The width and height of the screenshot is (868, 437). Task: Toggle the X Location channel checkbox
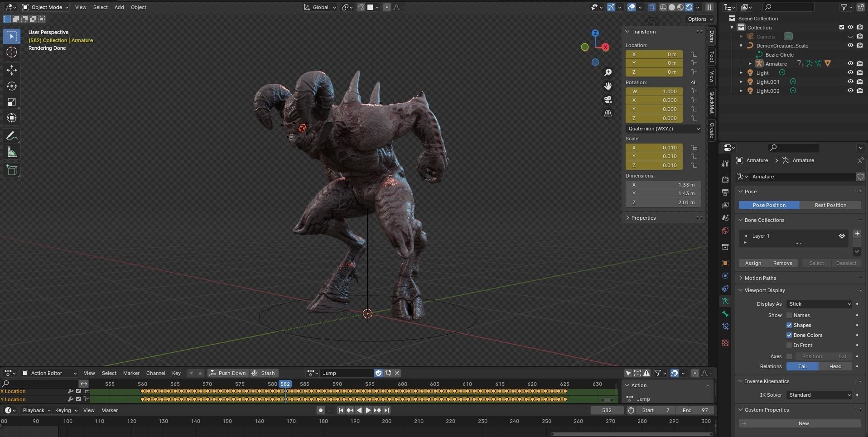point(78,391)
